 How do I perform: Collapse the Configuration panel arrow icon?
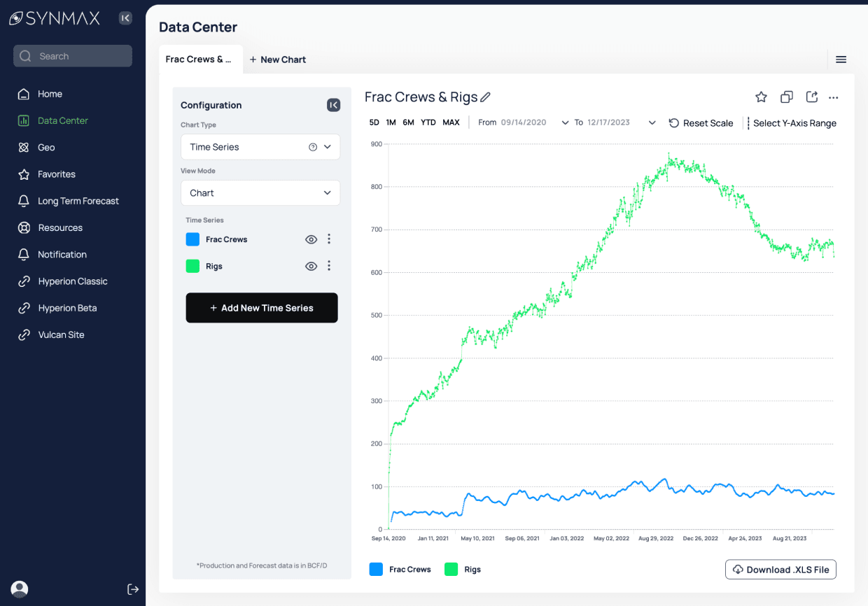coord(333,104)
